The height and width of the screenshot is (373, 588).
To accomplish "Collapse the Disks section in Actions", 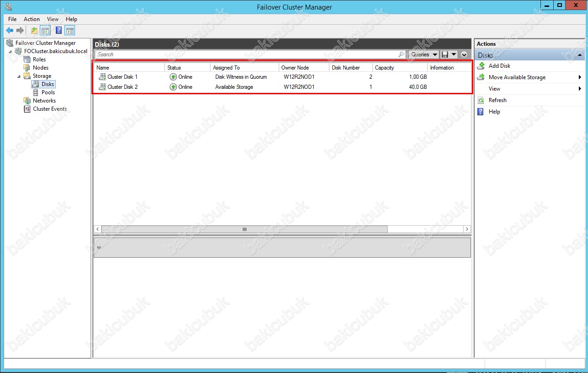I will click(x=580, y=55).
